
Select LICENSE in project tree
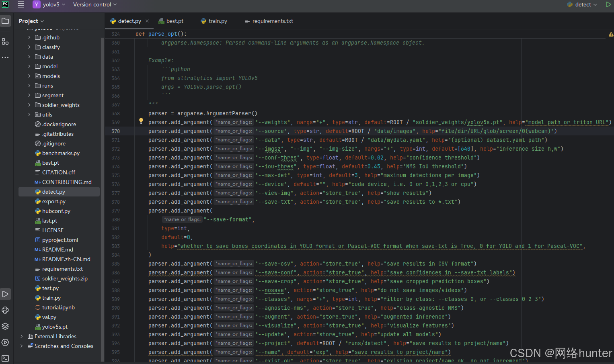pyautogui.click(x=49, y=230)
